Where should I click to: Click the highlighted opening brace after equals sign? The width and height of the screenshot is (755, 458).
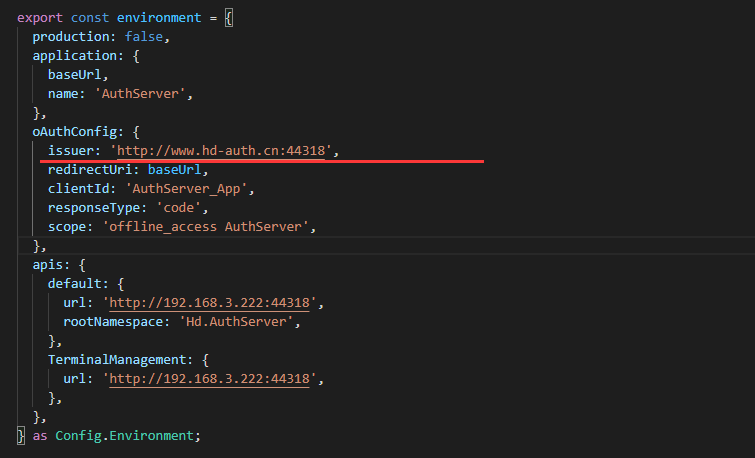[229, 17]
